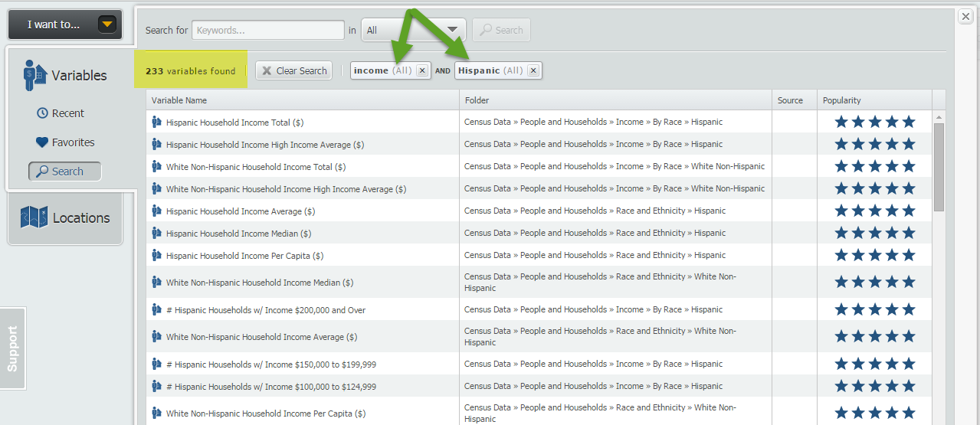980x425 pixels.
Task: Click icon beside Hispanic Household Income Median
Action: point(156,234)
